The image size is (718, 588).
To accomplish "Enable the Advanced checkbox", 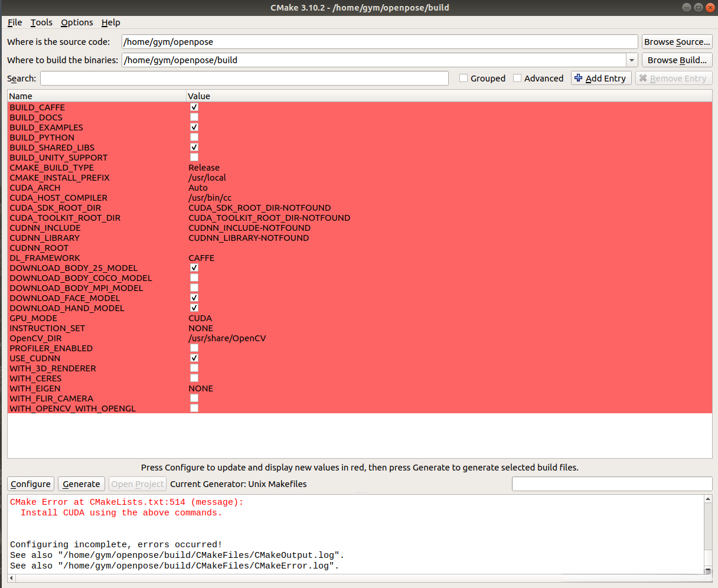I will click(x=517, y=78).
